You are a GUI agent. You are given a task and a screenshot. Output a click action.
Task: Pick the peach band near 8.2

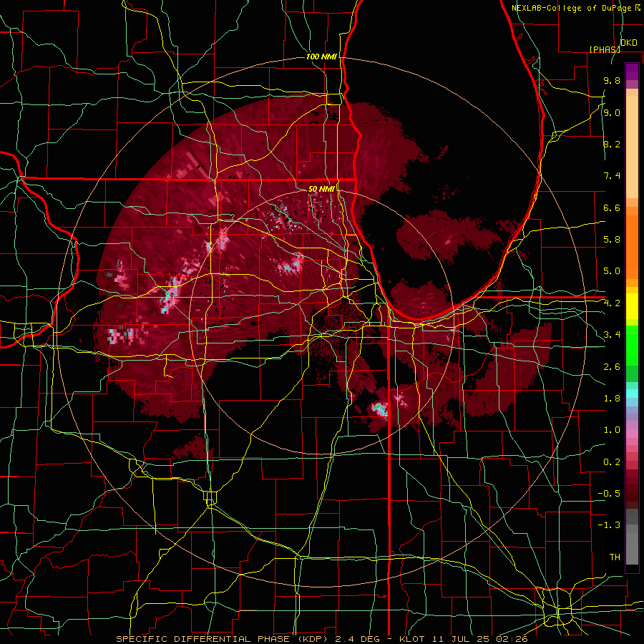click(x=632, y=147)
